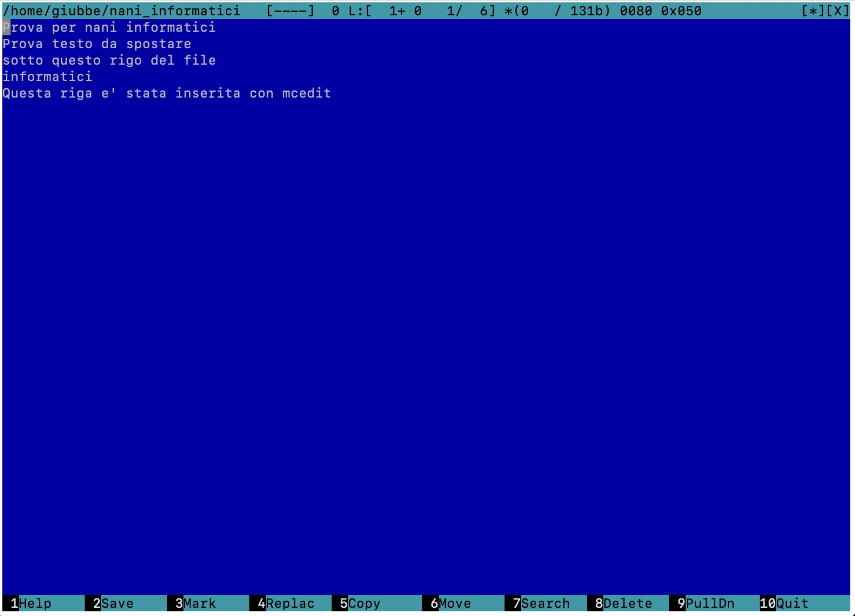The image size is (855, 616).
Task: Place cursor on line 'Prova testo da spostare'
Action: (x=97, y=44)
